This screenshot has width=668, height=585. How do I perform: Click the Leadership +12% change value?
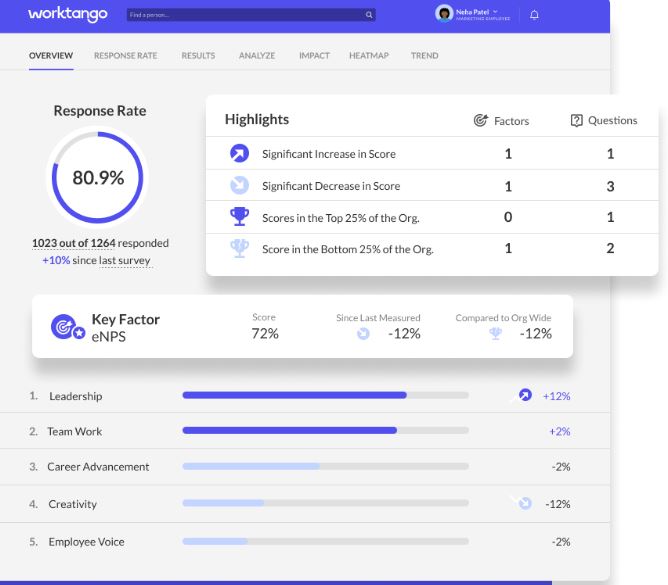coord(556,396)
